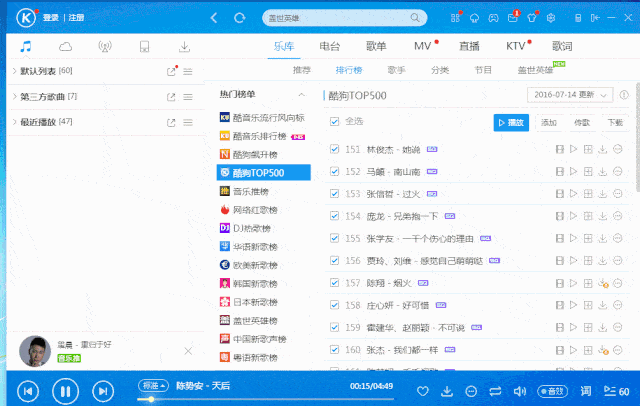The image size is (640, 406).
Task: Open the settings gear icon
Action: pyautogui.click(x=551, y=18)
